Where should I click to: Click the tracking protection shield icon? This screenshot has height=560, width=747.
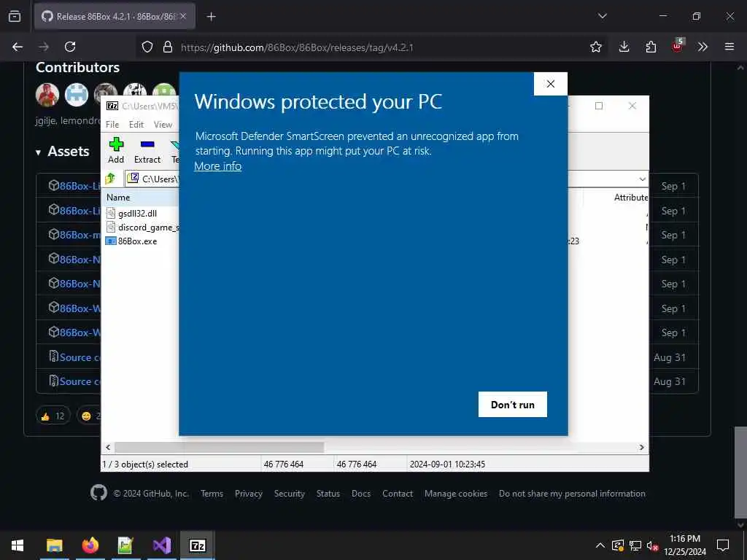click(x=147, y=47)
